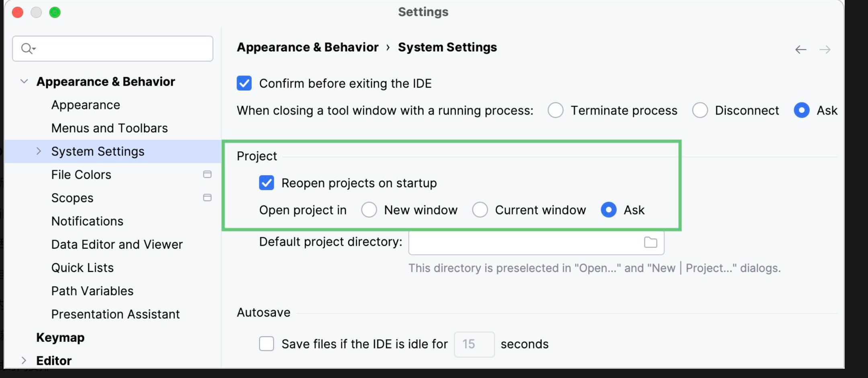Click the forward navigation arrow
The width and height of the screenshot is (868, 378).
[x=825, y=49]
